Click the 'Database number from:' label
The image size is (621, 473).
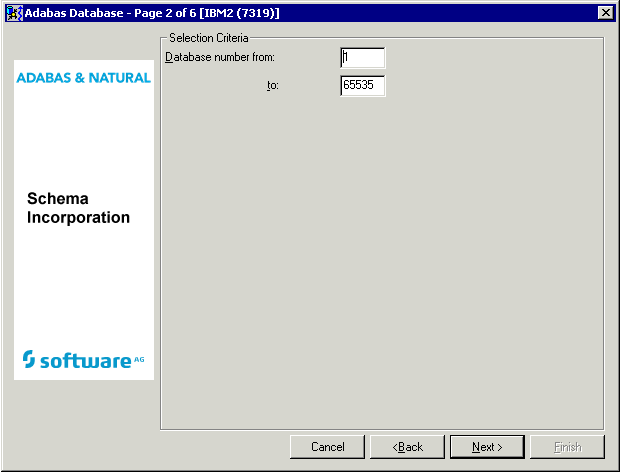click(x=219, y=57)
